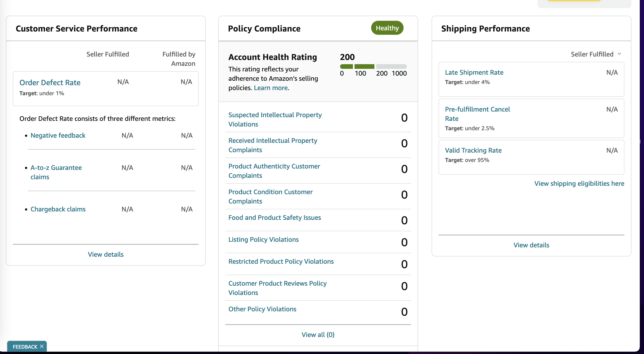This screenshot has height=354, width=644.
Task: Click the Healthy status badge
Action: coord(387,28)
